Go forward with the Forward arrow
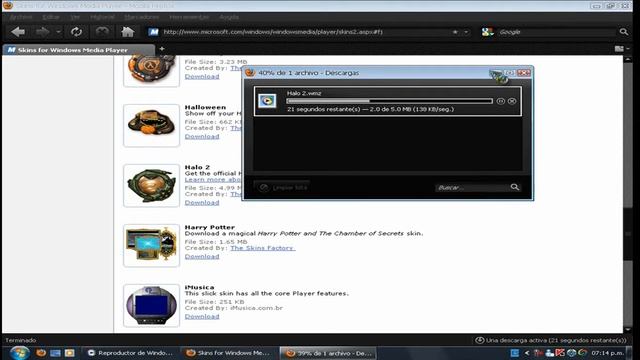The width and height of the screenshot is (640, 360). 42,32
